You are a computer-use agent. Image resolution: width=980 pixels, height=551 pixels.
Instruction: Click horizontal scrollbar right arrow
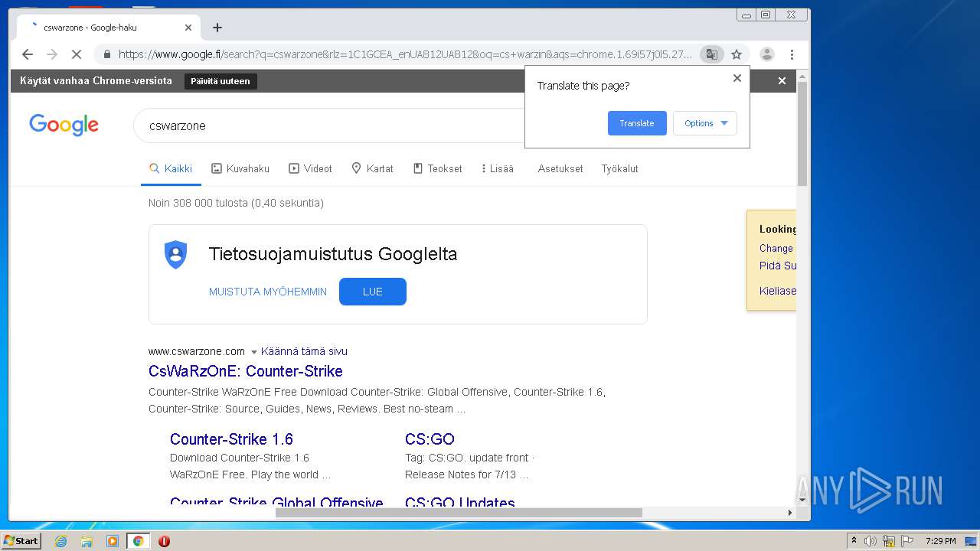pyautogui.click(x=790, y=513)
